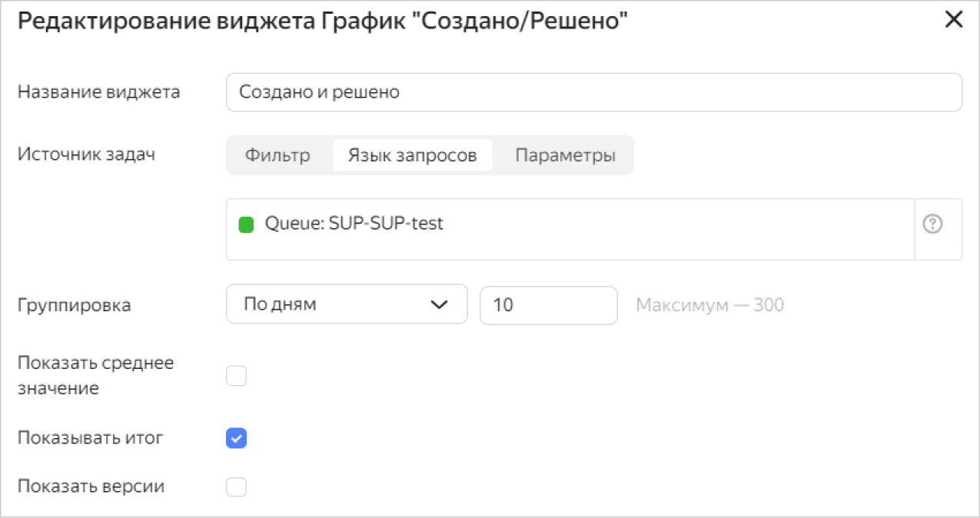The height and width of the screenshot is (518, 980).
Task: Switch to the Фильтр tab
Action: [x=277, y=155]
